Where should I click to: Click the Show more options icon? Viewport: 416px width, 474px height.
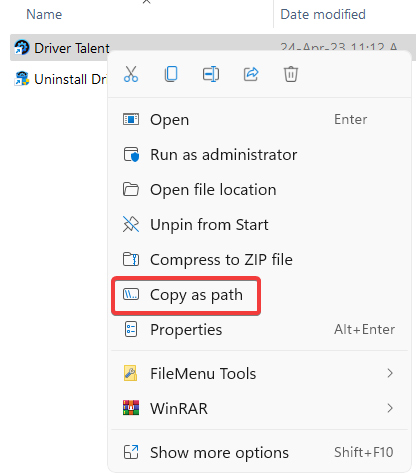131,452
